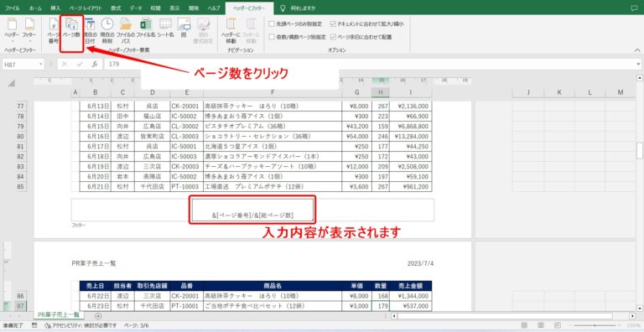
Task: Click the 2023/7/4 header date
Action: pos(420,263)
